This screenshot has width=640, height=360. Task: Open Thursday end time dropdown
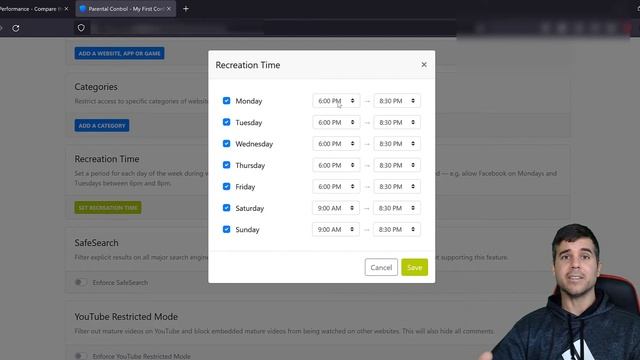click(397, 165)
